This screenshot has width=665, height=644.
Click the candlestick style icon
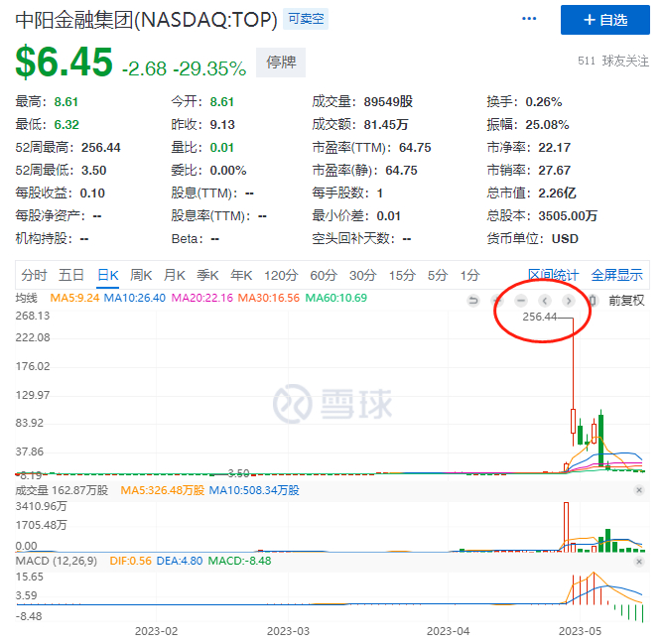pos(593,301)
